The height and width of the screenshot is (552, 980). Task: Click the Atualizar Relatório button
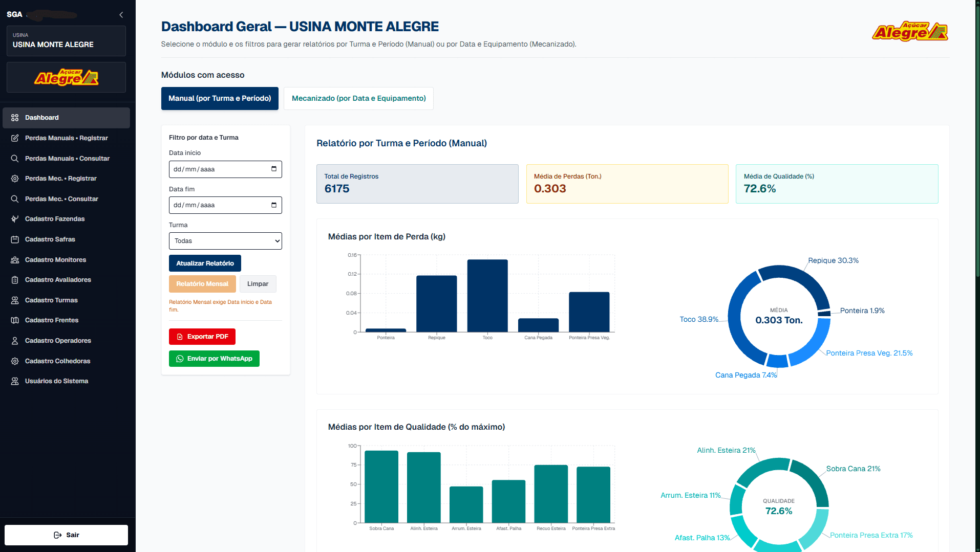pos(205,263)
